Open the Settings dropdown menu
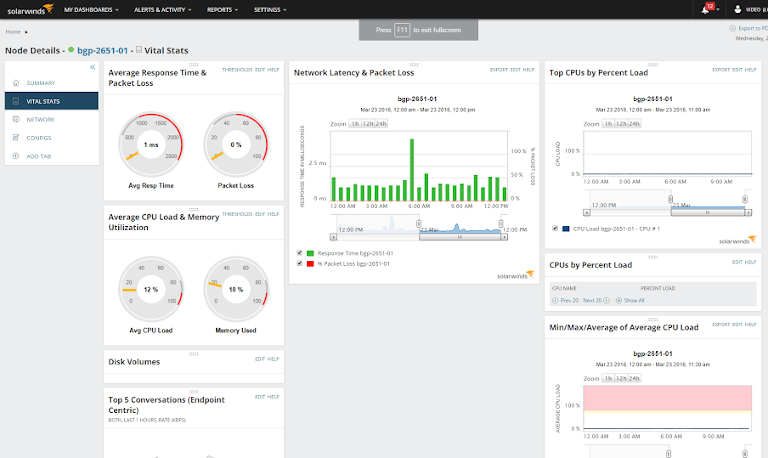 [270, 9]
